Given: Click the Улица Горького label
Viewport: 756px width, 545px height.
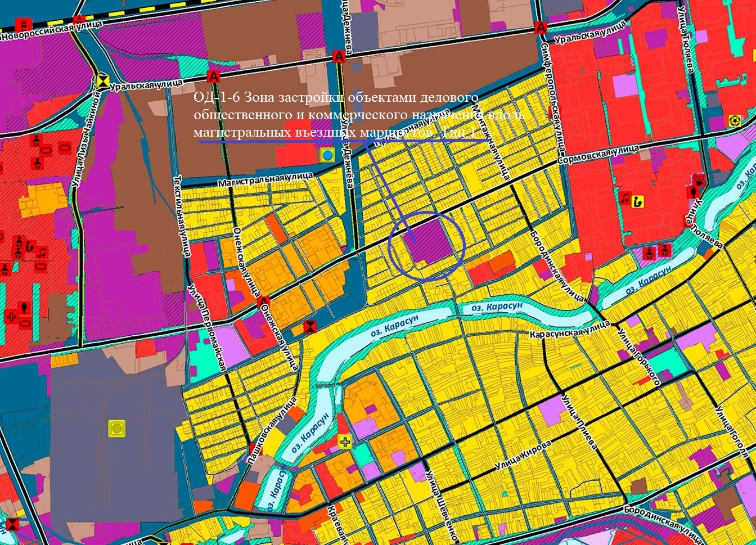Looking at the screenshot, I should point(639,357).
